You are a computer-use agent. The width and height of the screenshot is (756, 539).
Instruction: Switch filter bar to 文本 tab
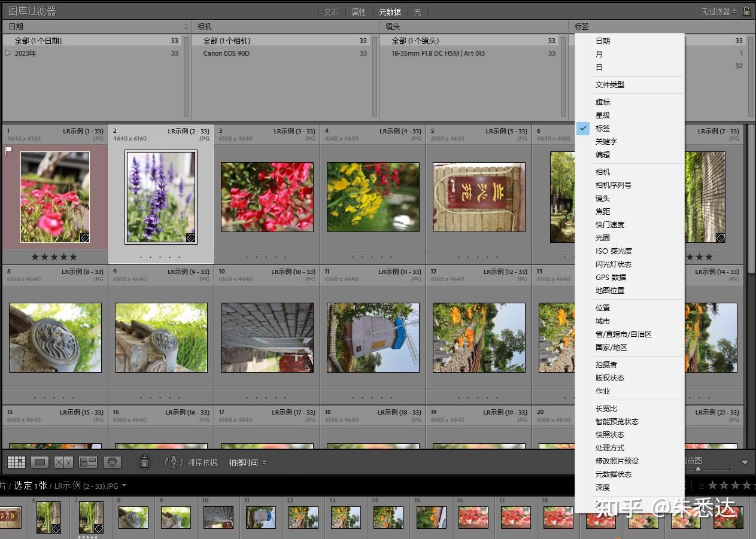pos(331,12)
